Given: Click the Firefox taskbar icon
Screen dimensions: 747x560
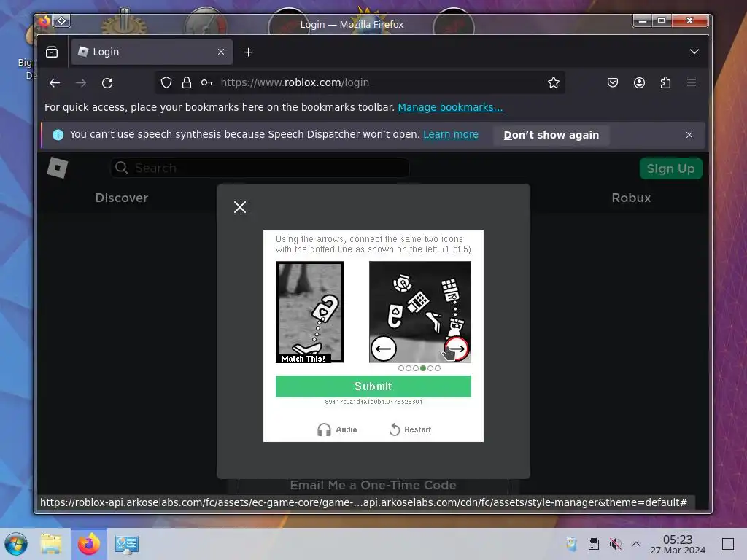Looking at the screenshot, I should (x=89, y=544).
